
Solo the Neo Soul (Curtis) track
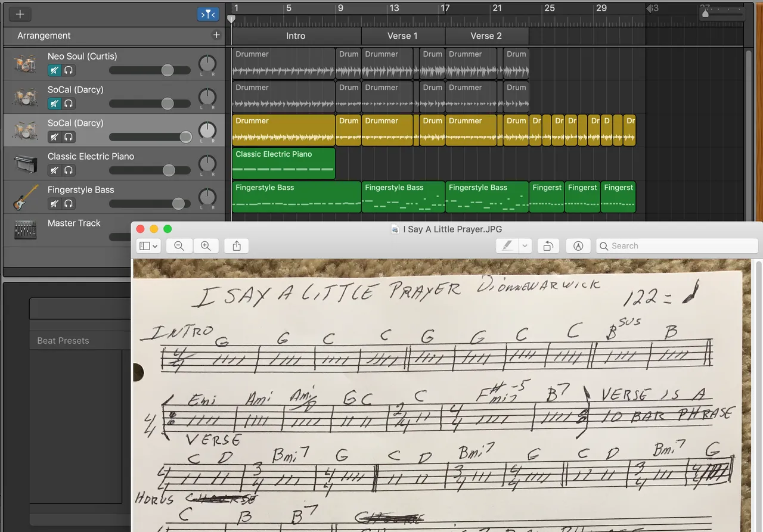[x=69, y=70]
